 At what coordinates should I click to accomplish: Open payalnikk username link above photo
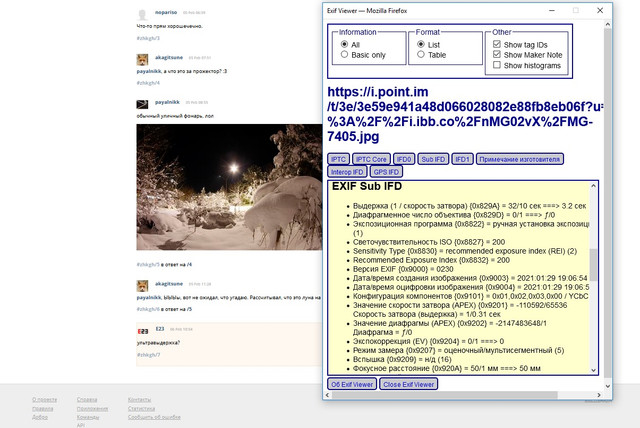point(167,102)
